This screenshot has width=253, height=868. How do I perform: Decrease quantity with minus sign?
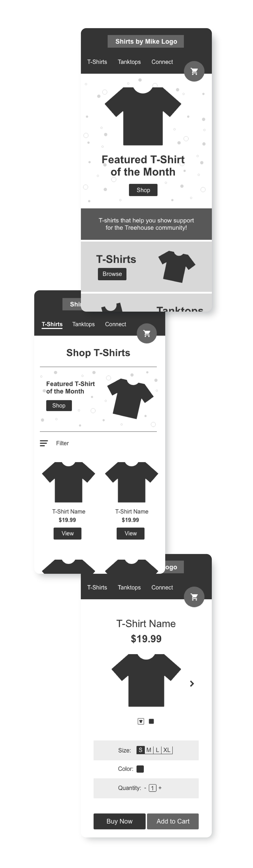coord(145,788)
